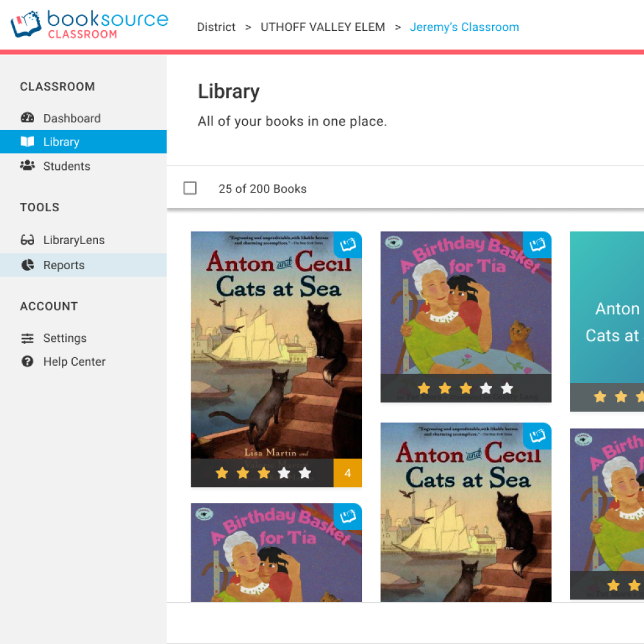Click the Library navigation entry
Screen dimensions: 644x644
[x=61, y=142]
